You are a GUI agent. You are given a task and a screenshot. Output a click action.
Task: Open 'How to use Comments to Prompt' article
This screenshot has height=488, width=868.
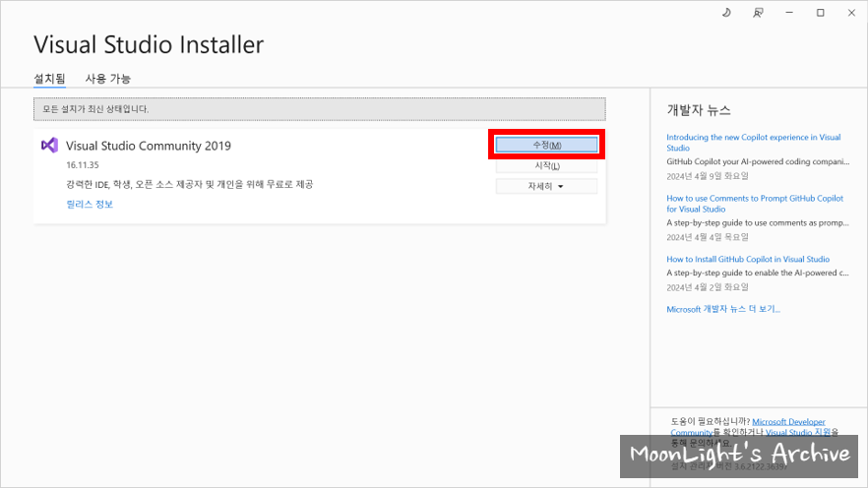click(x=755, y=204)
